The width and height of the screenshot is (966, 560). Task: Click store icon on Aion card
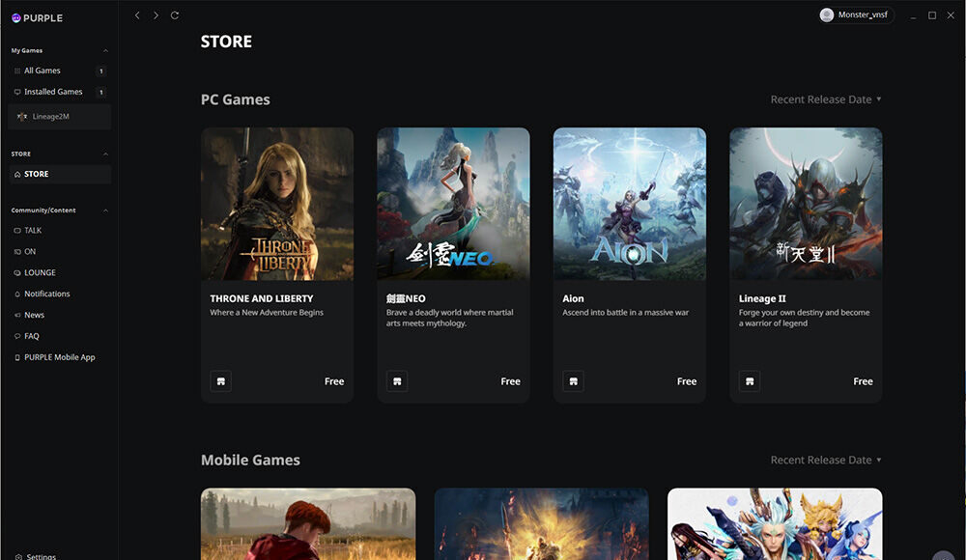574,381
